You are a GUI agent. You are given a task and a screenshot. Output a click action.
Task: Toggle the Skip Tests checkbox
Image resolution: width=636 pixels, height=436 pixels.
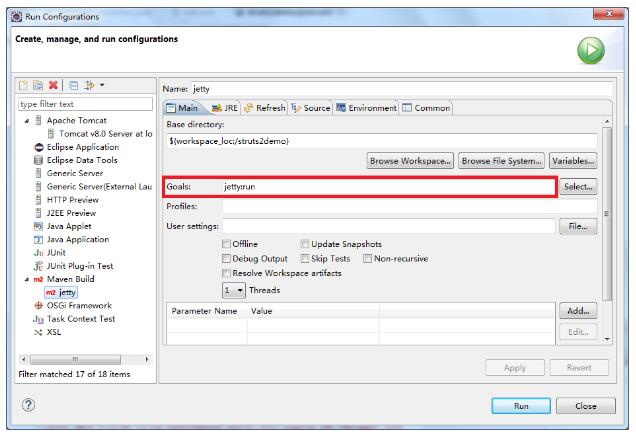(x=305, y=258)
